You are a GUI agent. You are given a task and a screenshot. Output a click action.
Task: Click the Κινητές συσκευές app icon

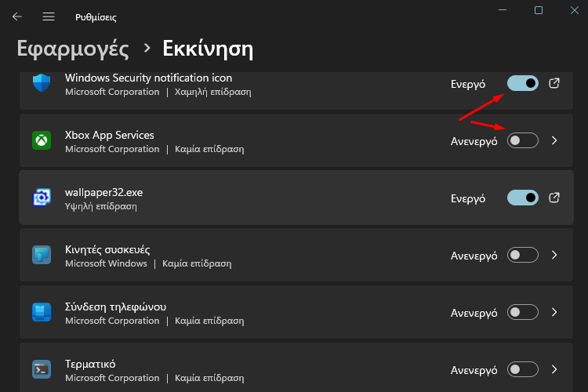[42, 255]
